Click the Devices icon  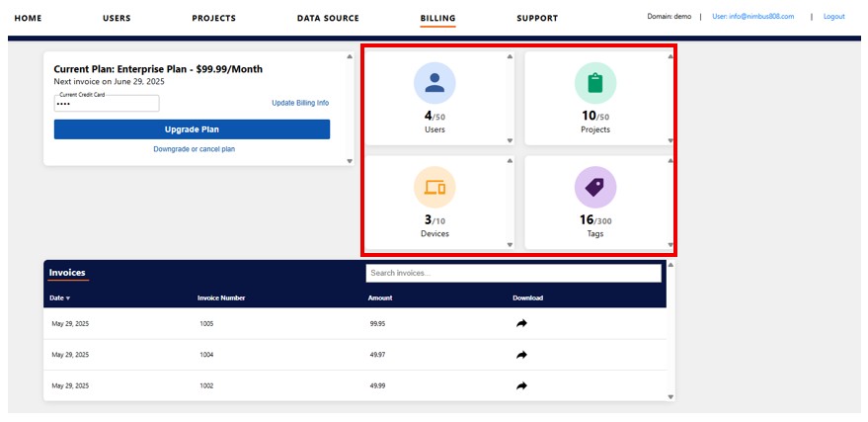tap(434, 187)
